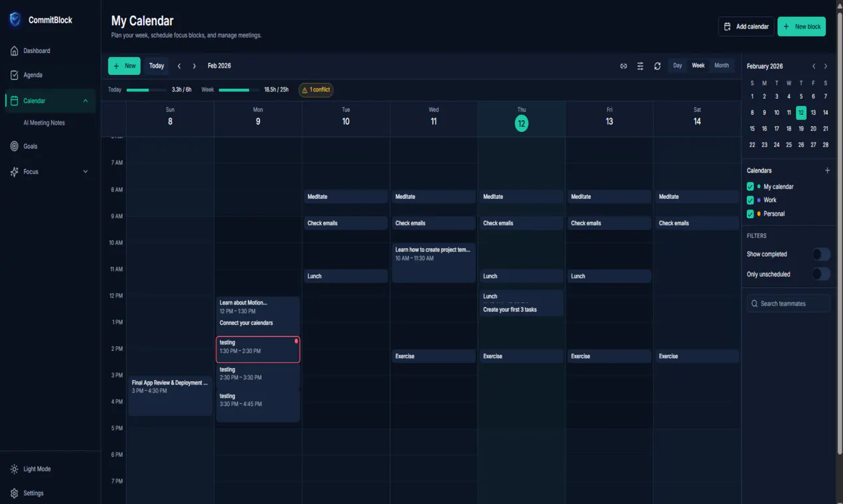Expand the Focus sidebar chevron
The height and width of the screenshot is (504, 843).
[x=85, y=172]
